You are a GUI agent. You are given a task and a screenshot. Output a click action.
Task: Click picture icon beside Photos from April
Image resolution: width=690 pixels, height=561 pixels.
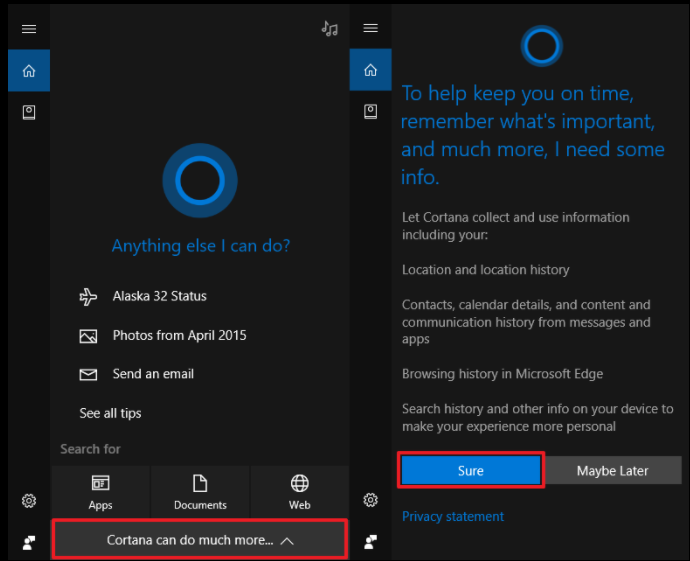click(x=88, y=336)
